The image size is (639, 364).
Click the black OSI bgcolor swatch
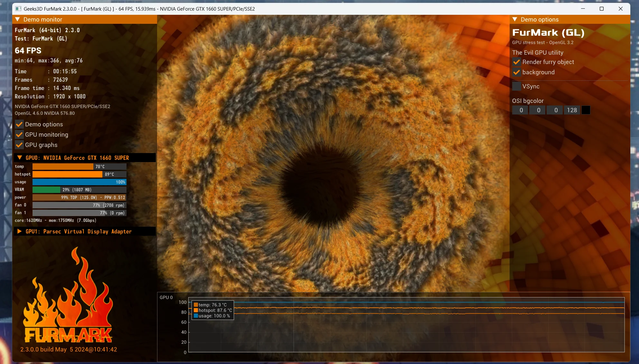point(586,110)
